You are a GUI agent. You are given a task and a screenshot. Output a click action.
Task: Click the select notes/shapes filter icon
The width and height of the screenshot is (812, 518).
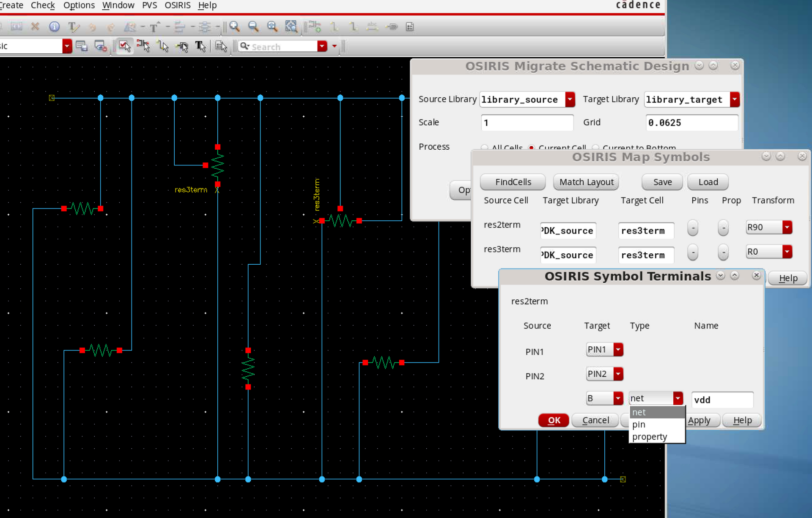point(221,46)
